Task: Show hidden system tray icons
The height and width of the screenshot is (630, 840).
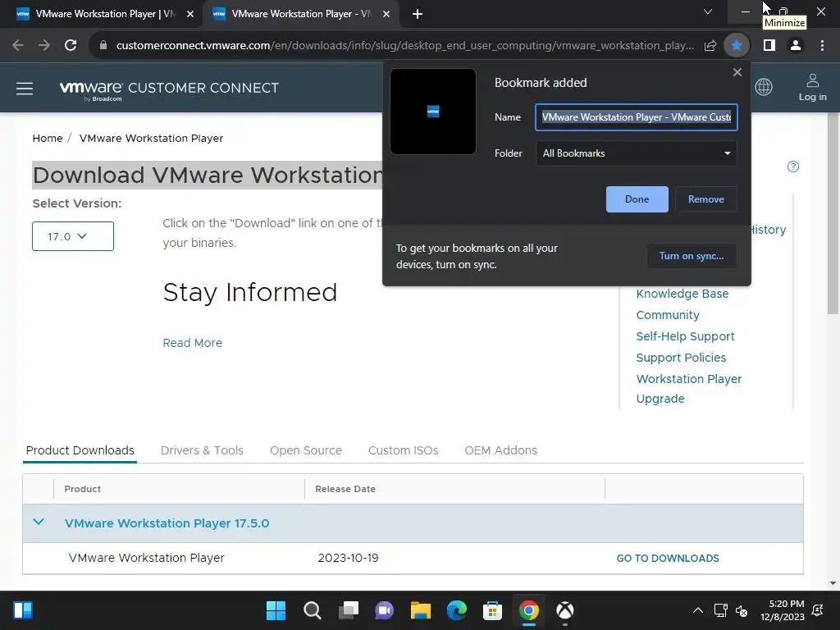Action: tap(698, 610)
